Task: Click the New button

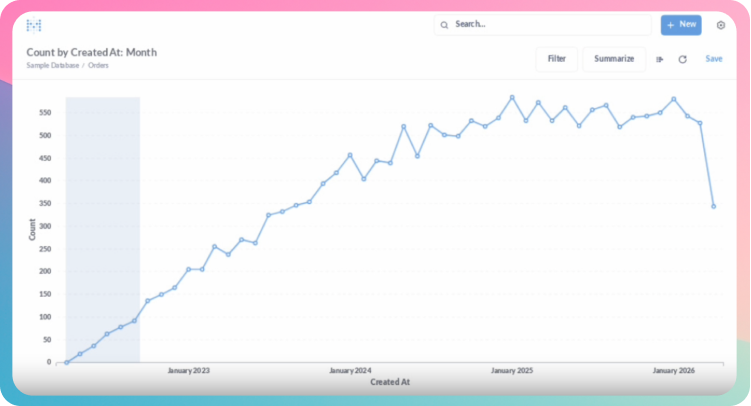Action: (x=681, y=24)
